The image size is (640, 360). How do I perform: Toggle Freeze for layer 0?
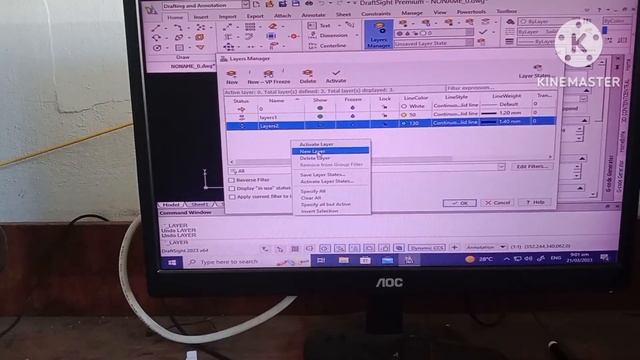(x=353, y=108)
